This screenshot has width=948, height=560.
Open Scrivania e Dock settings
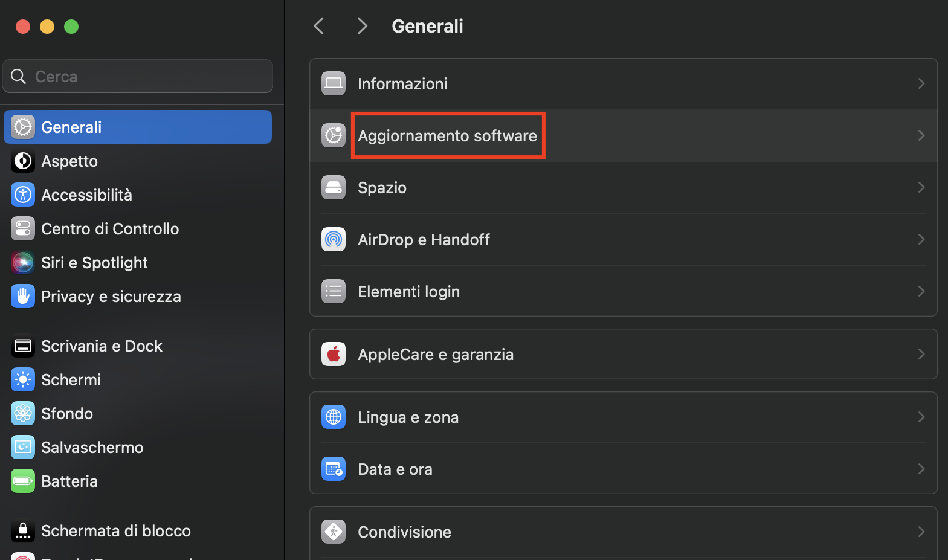(x=138, y=346)
